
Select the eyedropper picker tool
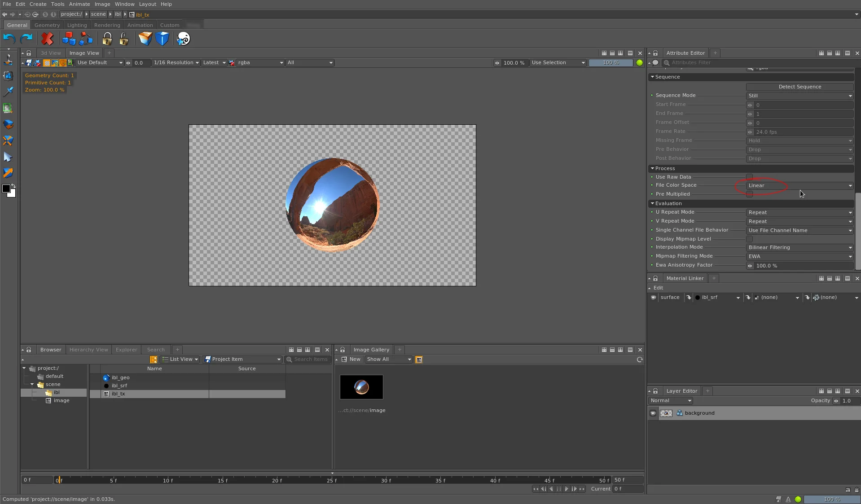pyautogui.click(x=8, y=92)
